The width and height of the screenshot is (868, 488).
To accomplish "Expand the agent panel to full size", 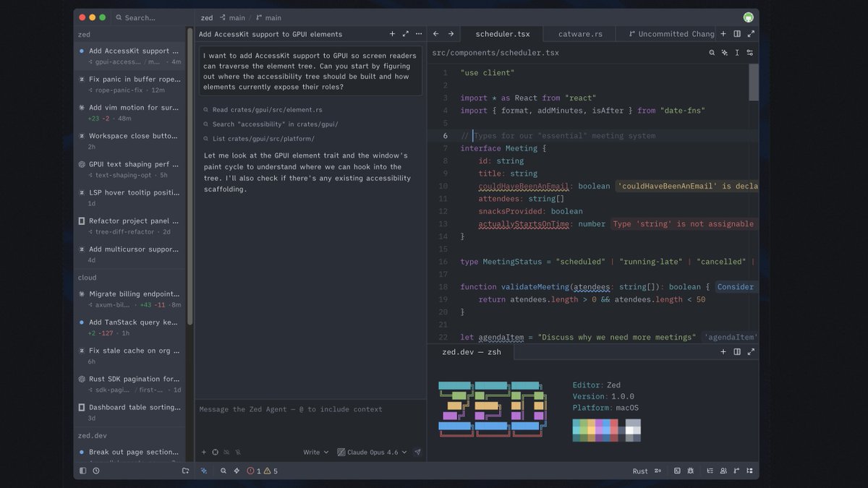I will 406,34.
